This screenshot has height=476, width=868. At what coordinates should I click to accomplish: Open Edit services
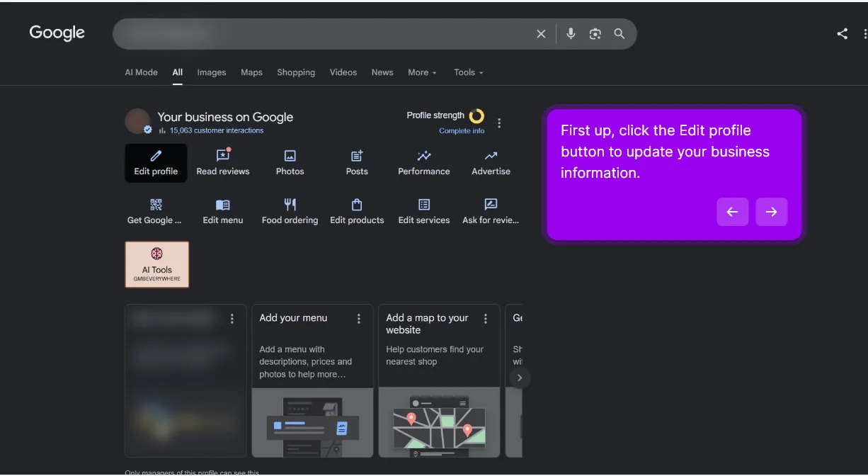[424, 212]
